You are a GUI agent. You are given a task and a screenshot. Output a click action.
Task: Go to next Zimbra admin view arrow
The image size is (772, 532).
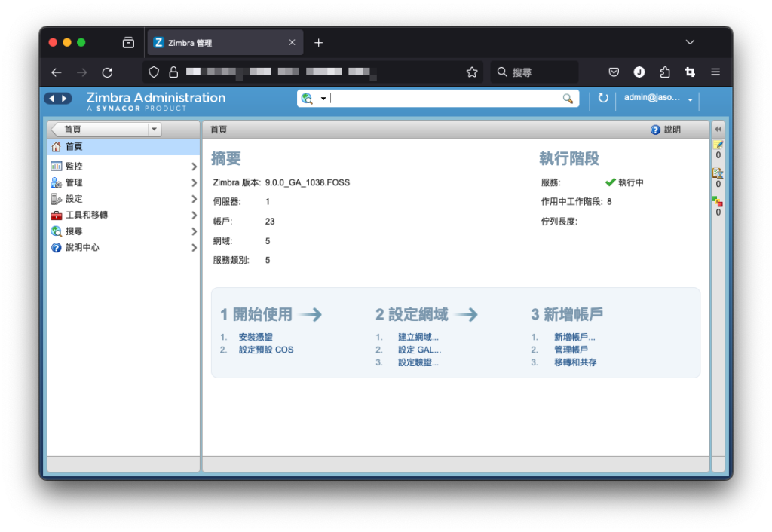(64, 99)
